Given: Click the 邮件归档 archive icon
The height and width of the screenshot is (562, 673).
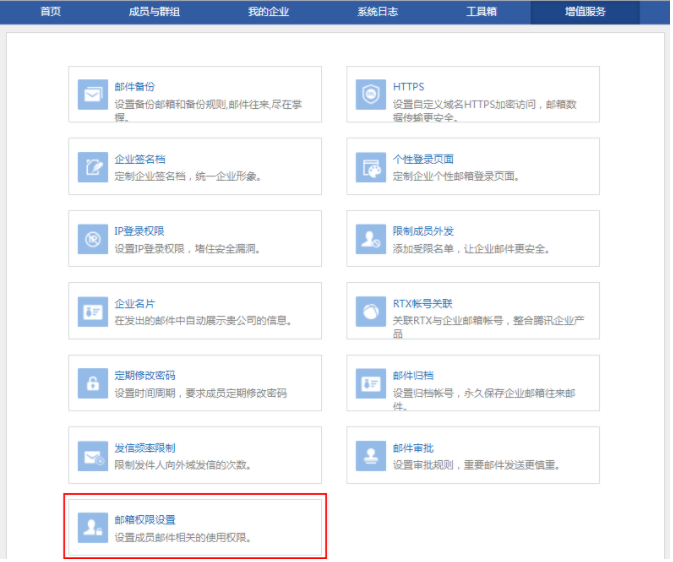Looking at the screenshot, I should [371, 383].
